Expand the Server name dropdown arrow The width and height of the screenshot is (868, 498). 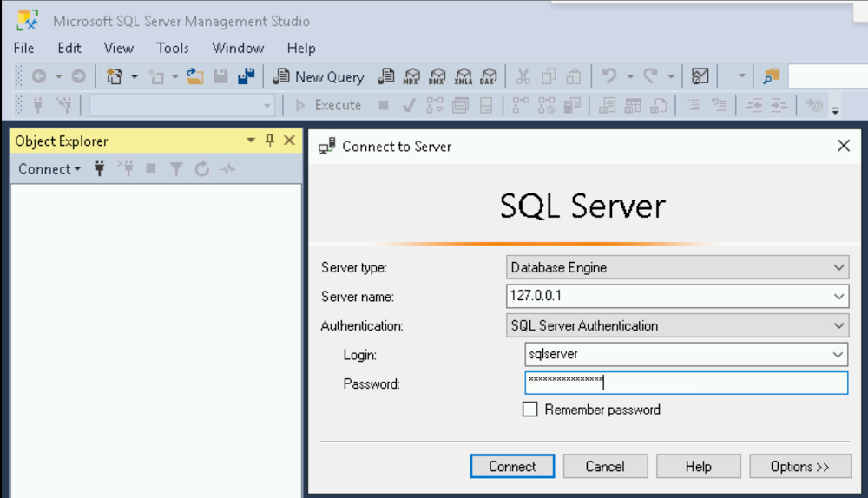tap(838, 297)
